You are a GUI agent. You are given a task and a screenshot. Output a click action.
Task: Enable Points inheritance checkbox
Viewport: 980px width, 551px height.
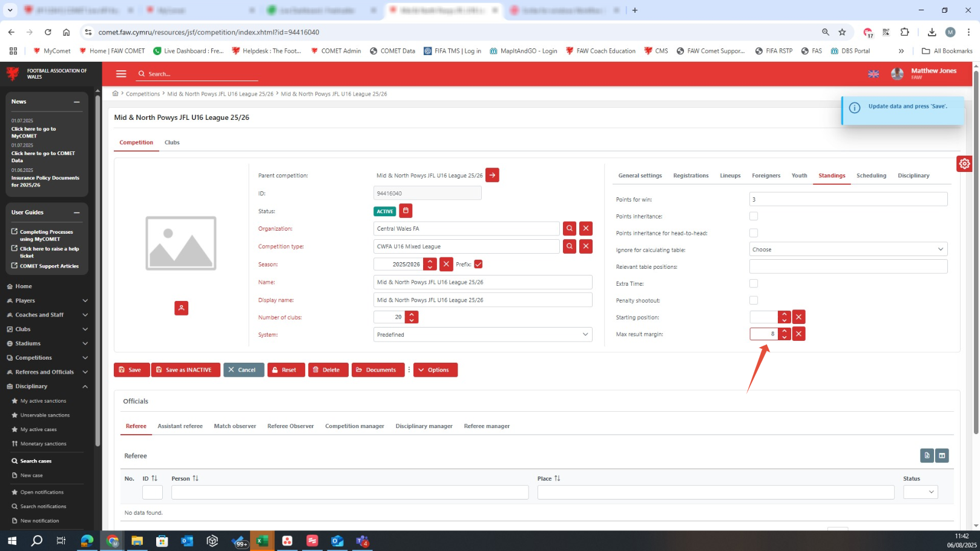(x=754, y=216)
